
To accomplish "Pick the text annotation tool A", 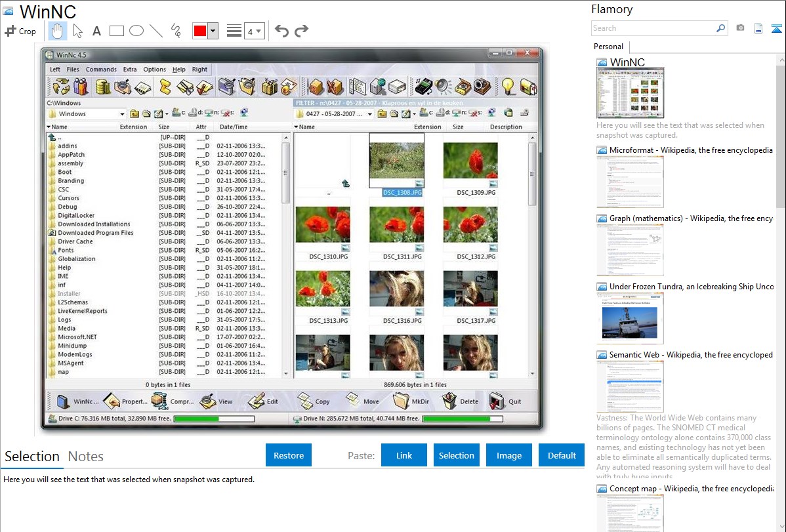I will click(x=96, y=31).
